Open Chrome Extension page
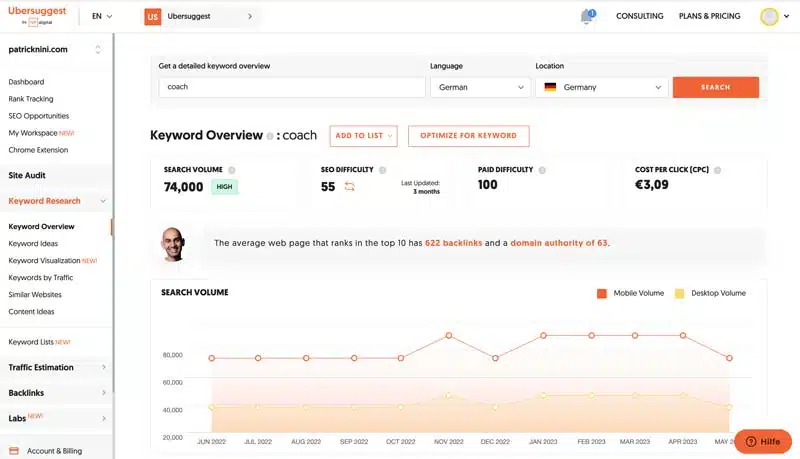The width and height of the screenshot is (800, 459). click(x=38, y=150)
